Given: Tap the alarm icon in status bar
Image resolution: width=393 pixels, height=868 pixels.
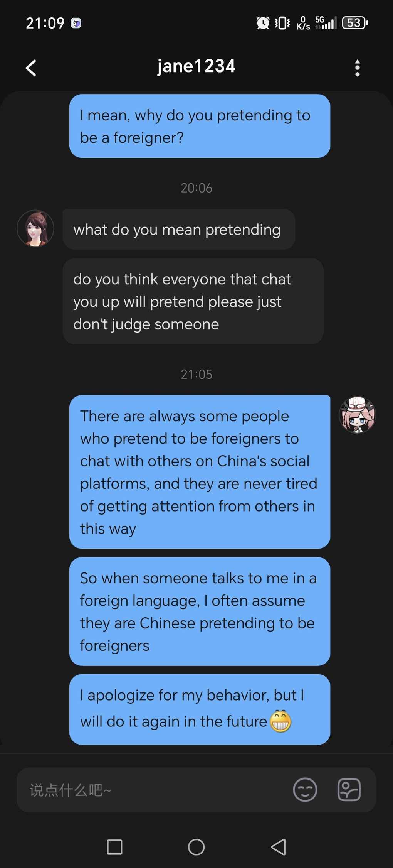Looking at the screenshot, I should [x=263, y=23].
